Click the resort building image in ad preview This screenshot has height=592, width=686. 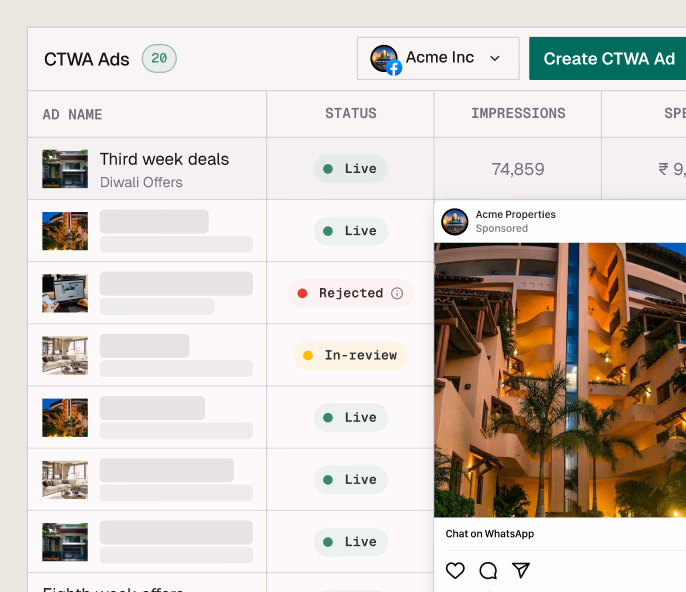pyautogui.click(x=560, y=380)
